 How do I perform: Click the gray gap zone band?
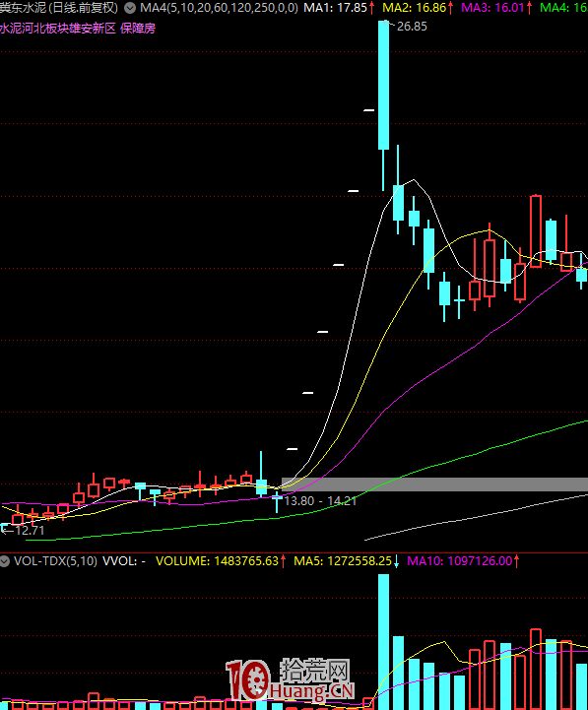click(434, 484)
